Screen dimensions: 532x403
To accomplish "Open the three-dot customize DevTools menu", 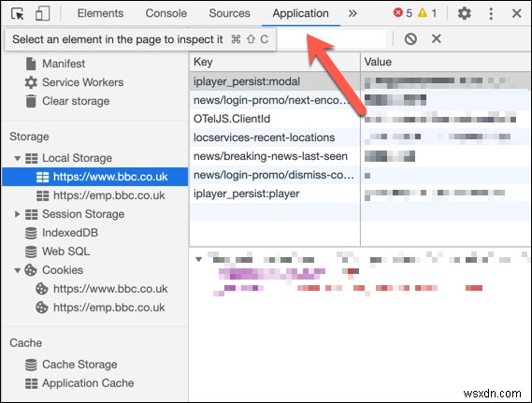I will [491, 14].
